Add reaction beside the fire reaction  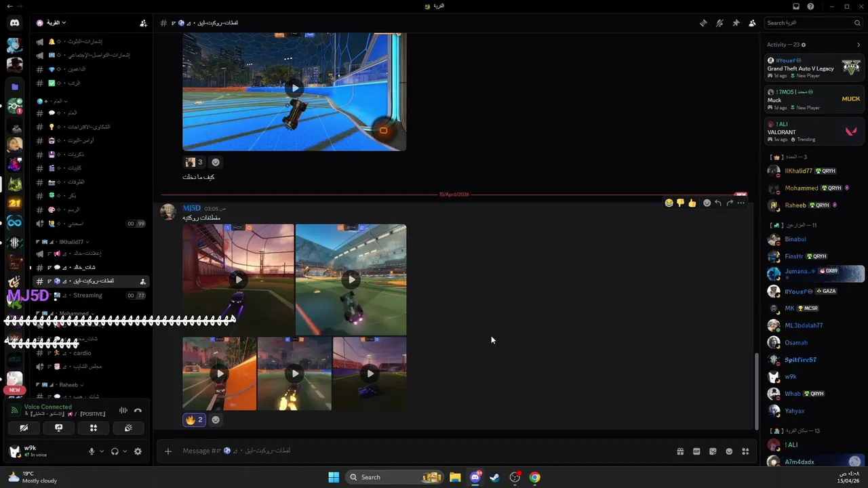pos(216,420)
